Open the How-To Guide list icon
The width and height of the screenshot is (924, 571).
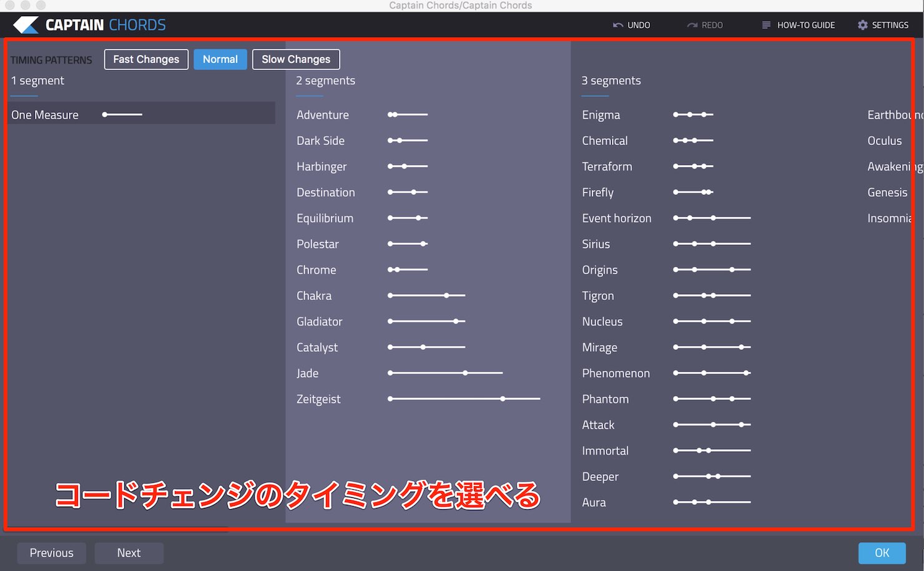(x=766, y=25)
